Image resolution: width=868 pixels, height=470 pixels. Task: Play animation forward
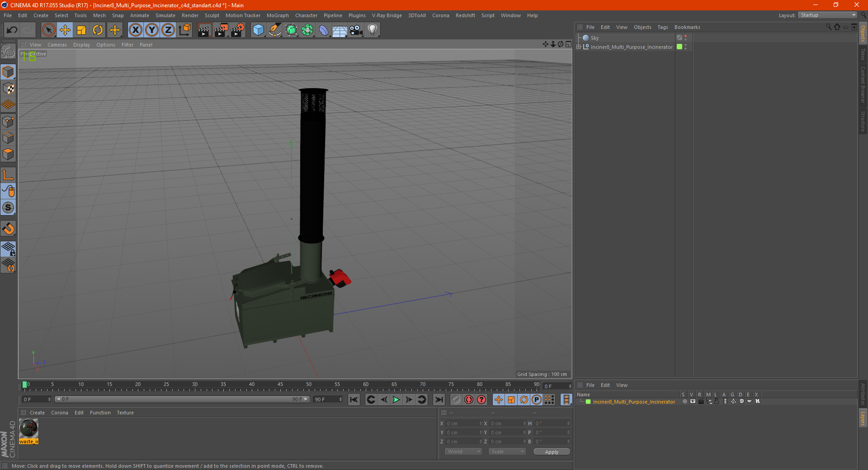point(396,399)
